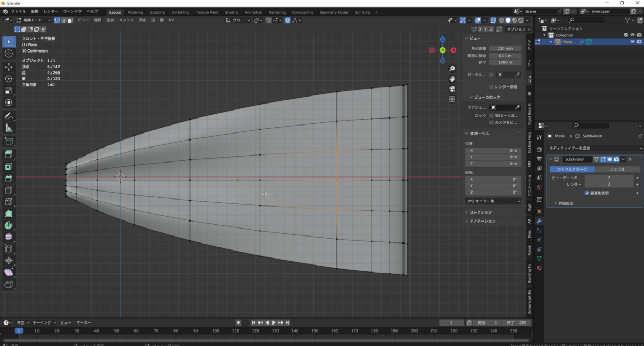
Task: Open XYZ オイラー角 rotation mode dropdown
Action: pyautogui.click(x=493, y=201)
